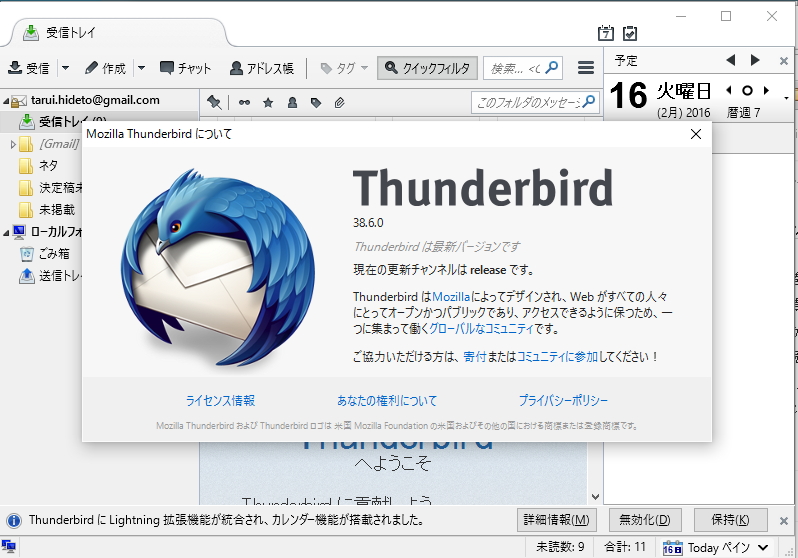The width and height of the screenshot is (798, 558).
Task: Go to previous day in 予定 pane
Action: [731, 60]
